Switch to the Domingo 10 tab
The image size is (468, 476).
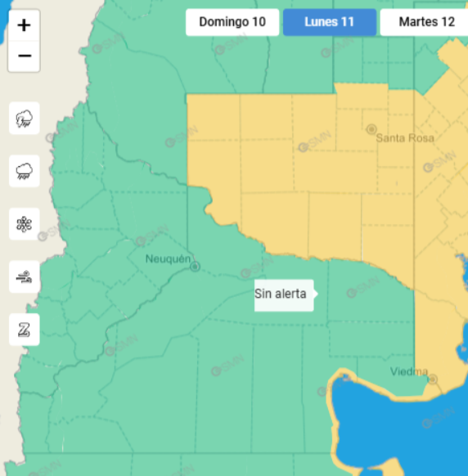point(232,22)
